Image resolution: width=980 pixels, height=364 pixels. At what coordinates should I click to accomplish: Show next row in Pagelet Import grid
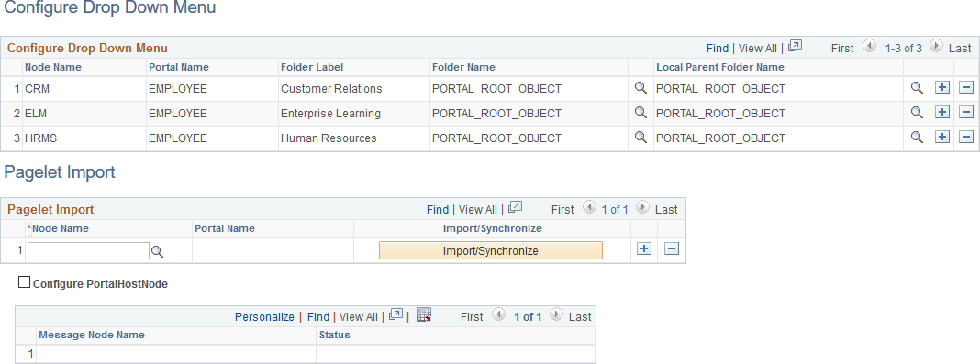641,207
